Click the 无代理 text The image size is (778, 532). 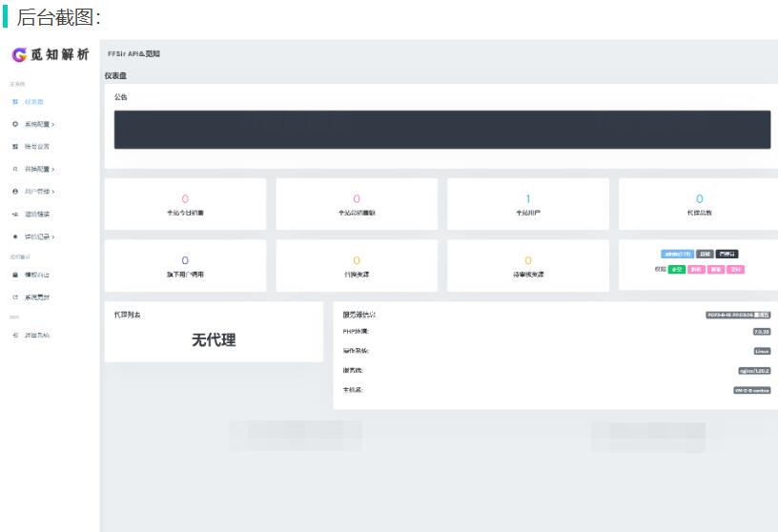pyautogui.click(x=214, y=340)
